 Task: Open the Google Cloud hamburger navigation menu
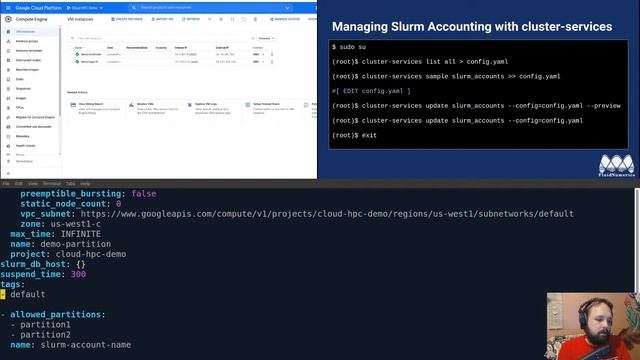coord(8,8)
